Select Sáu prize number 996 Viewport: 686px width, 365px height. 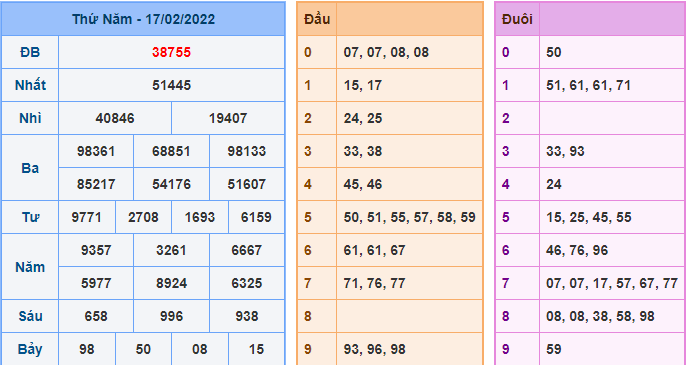pos(172,316)
